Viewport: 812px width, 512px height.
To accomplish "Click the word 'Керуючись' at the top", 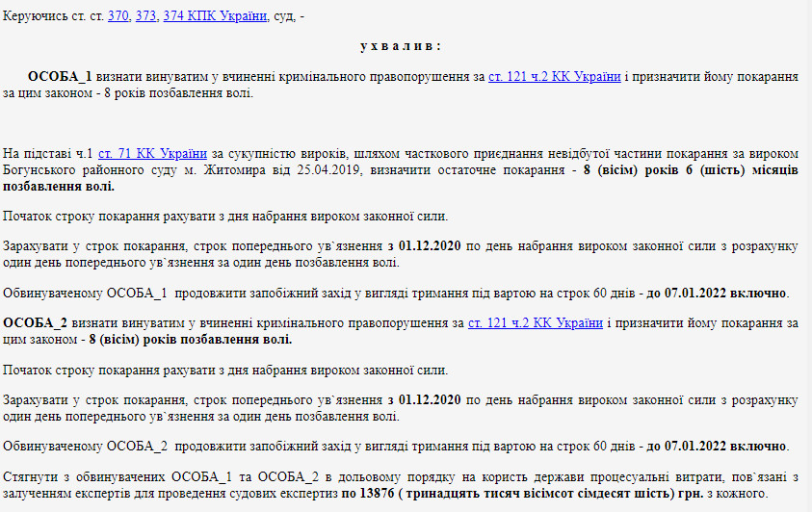I will pyautogui.click(x=35, y=16).
